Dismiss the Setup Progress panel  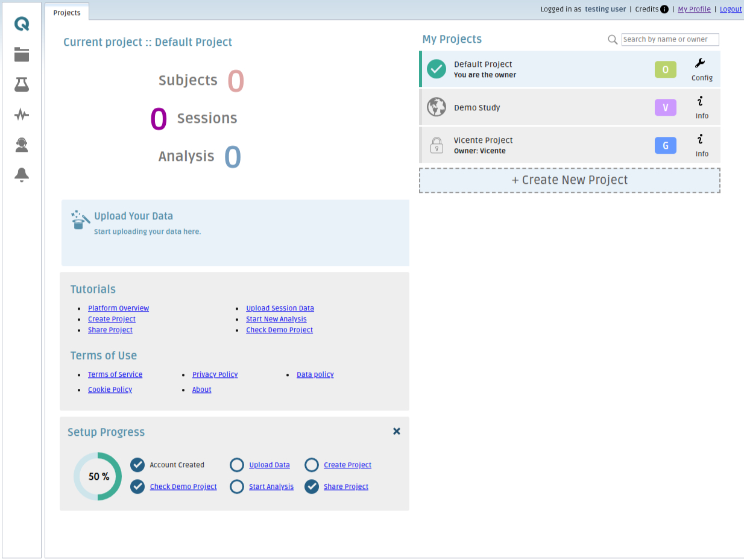[397, 432]
